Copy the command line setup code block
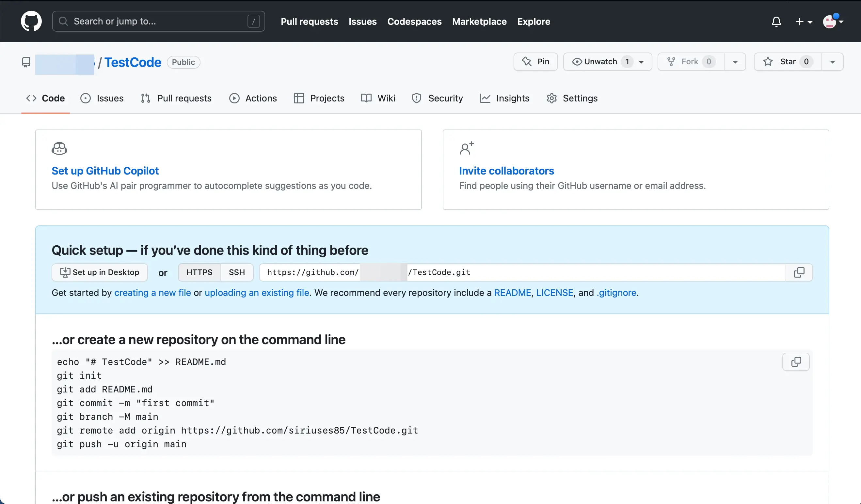 (796, 362)
